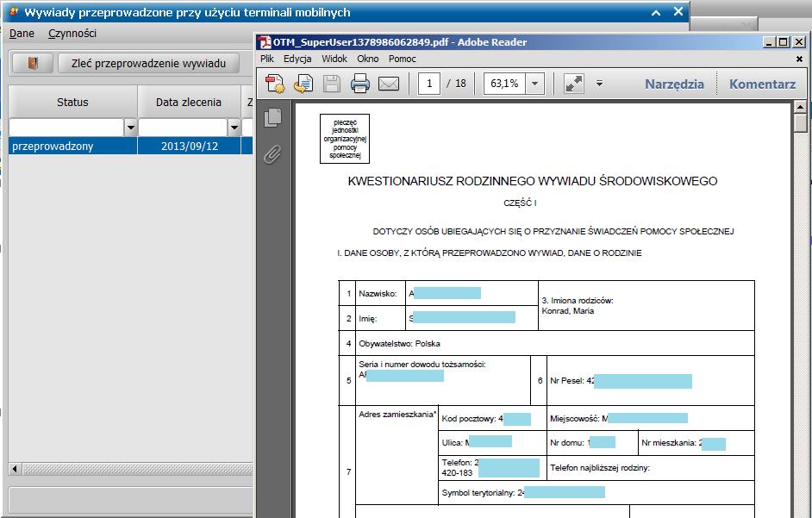Click the page number field
The width and height of the screenshot is (812, 518).
coord(428,84)
